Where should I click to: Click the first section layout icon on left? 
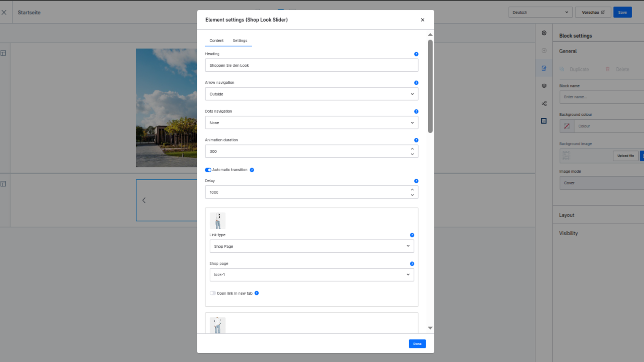3,53
